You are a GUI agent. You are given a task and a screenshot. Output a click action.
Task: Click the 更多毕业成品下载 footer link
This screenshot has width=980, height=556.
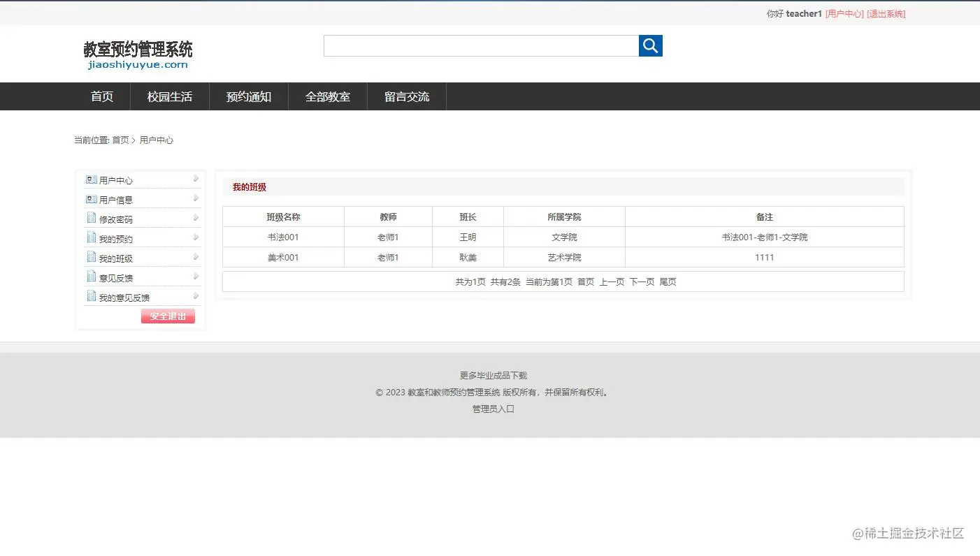(493, 375)
